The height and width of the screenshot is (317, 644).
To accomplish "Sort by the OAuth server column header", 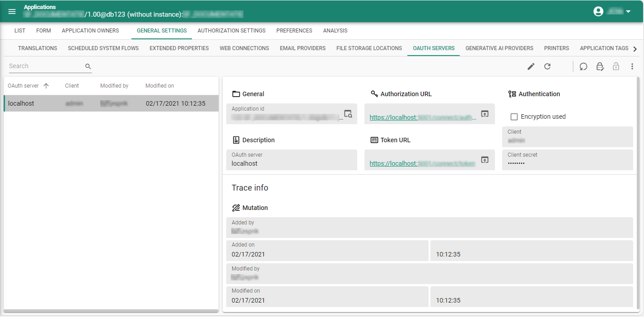I will 23,86.
